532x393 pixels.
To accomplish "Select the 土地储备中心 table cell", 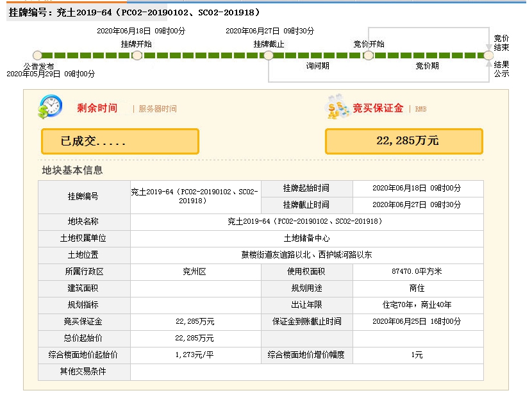I will (306, 238).
